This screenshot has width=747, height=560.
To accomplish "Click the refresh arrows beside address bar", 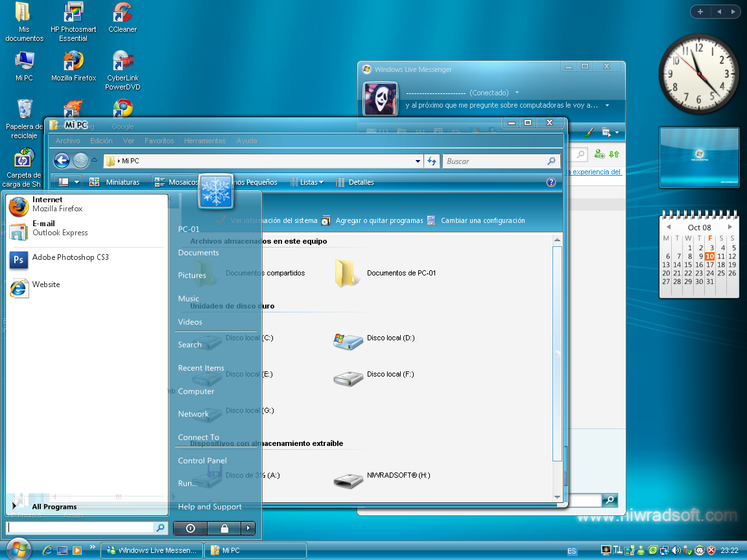I will click(432, 161).
